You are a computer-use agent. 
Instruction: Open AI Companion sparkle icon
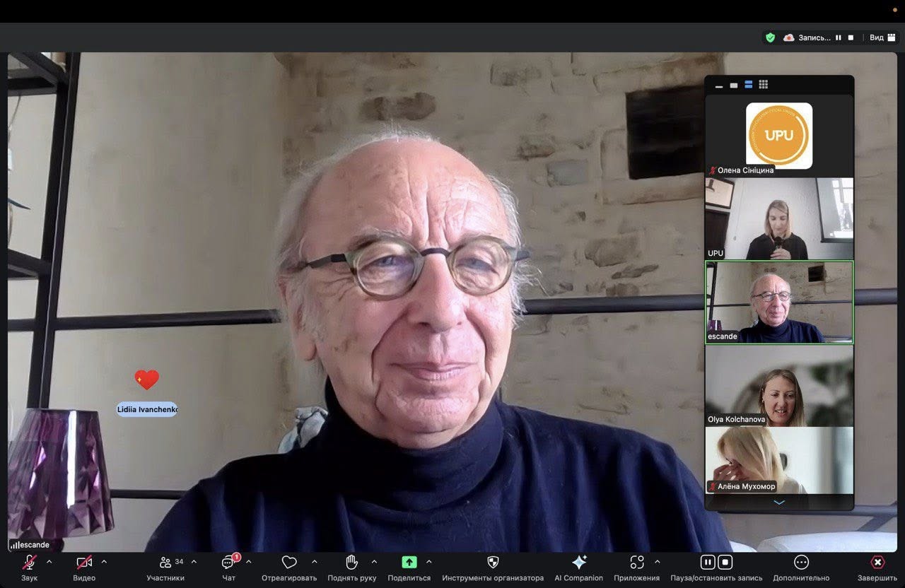579,563
